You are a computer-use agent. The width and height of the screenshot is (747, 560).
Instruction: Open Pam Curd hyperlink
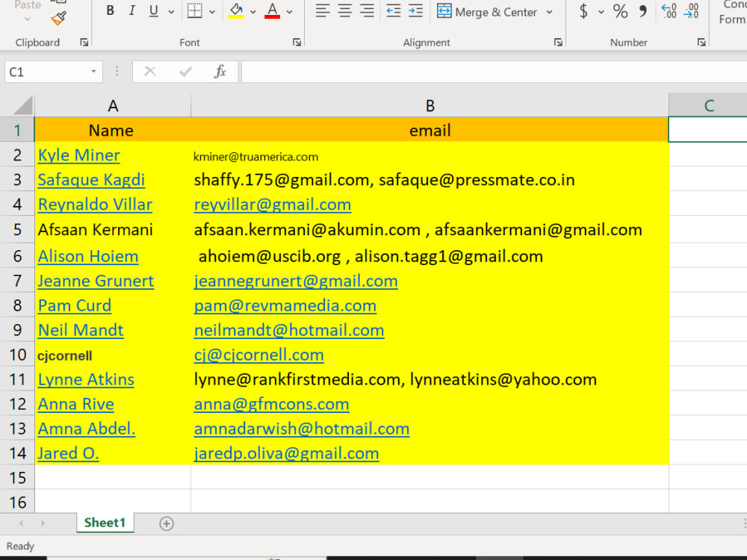[x=74, y=305]
